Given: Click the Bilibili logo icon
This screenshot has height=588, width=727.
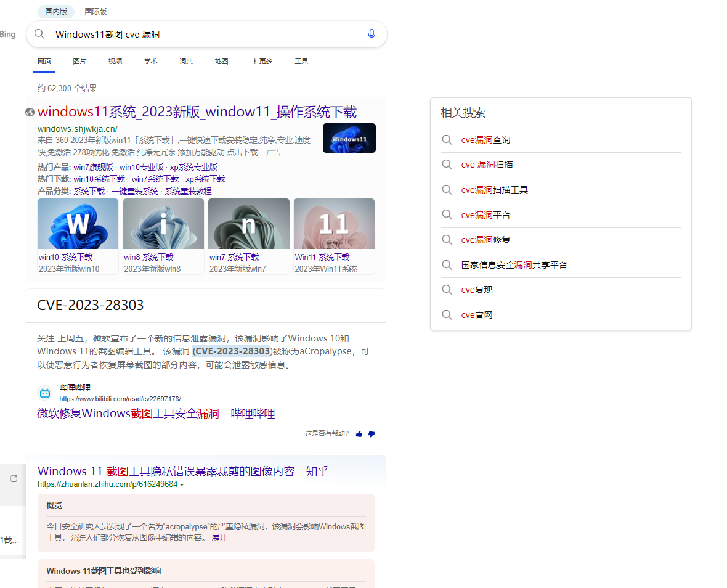Looking at the screenshot, I should click(x=45, y=393).
